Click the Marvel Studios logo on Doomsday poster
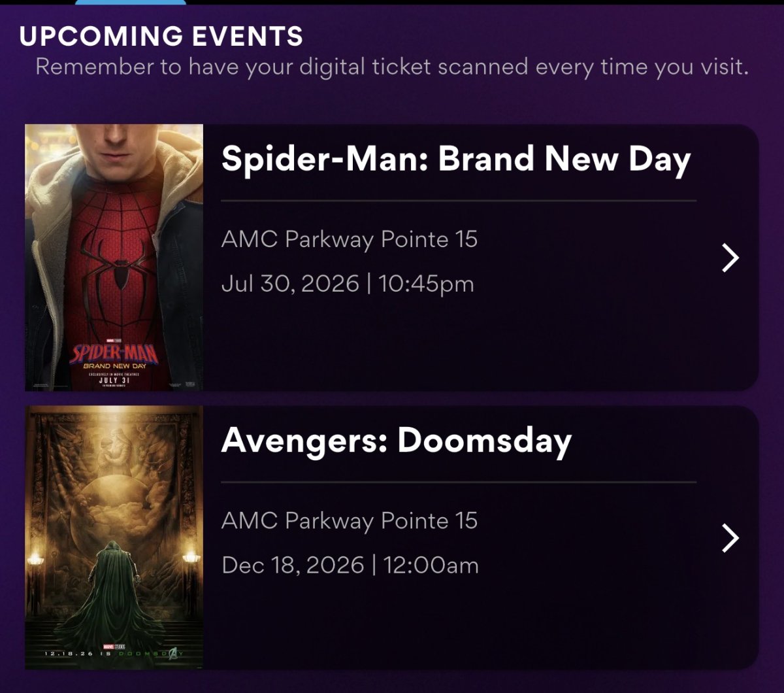 114,646
